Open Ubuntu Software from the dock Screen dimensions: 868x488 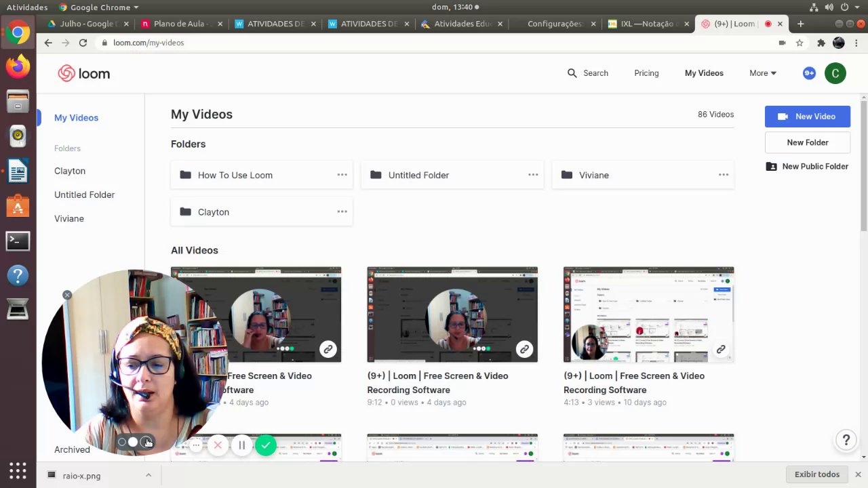(18, 206)
